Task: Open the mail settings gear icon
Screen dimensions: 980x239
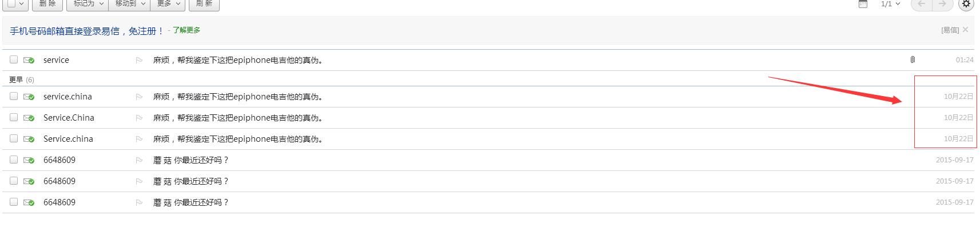Action: point(966,4)
